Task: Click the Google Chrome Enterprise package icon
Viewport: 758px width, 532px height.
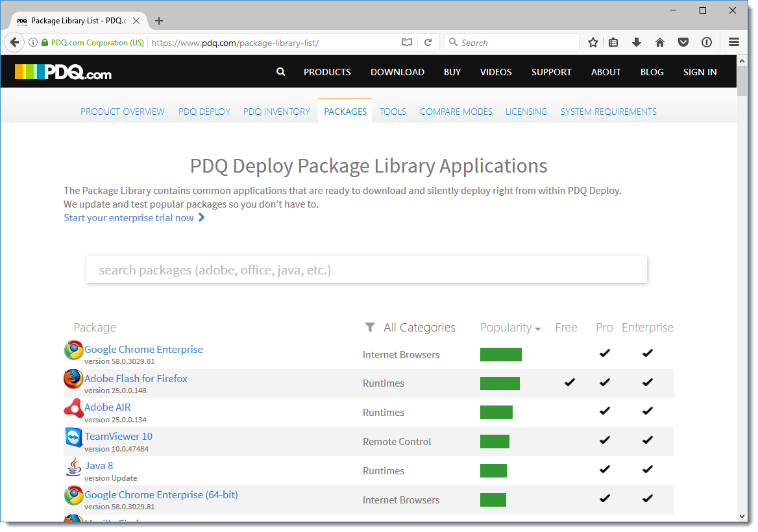Action: click(73, 350)
